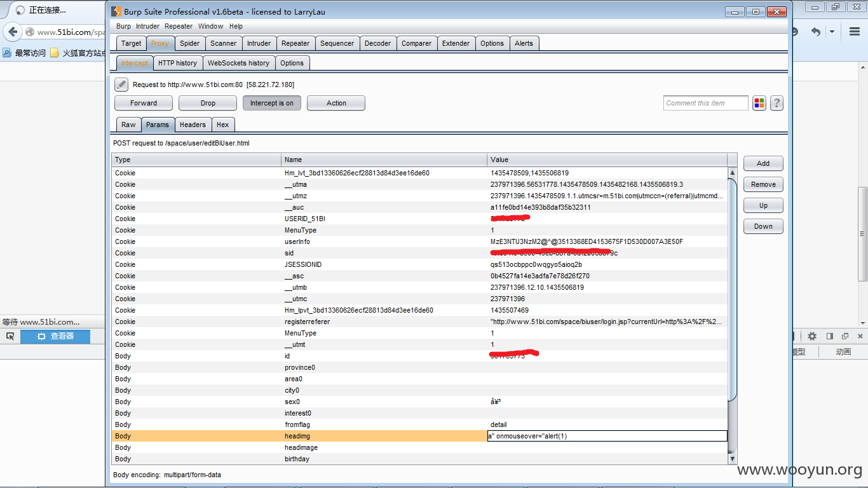The width and height of the screenshot is (868, 488).
Task: Click the folder bookmark icon for 火狐官方站点
Action: click(x=55, y=53)
